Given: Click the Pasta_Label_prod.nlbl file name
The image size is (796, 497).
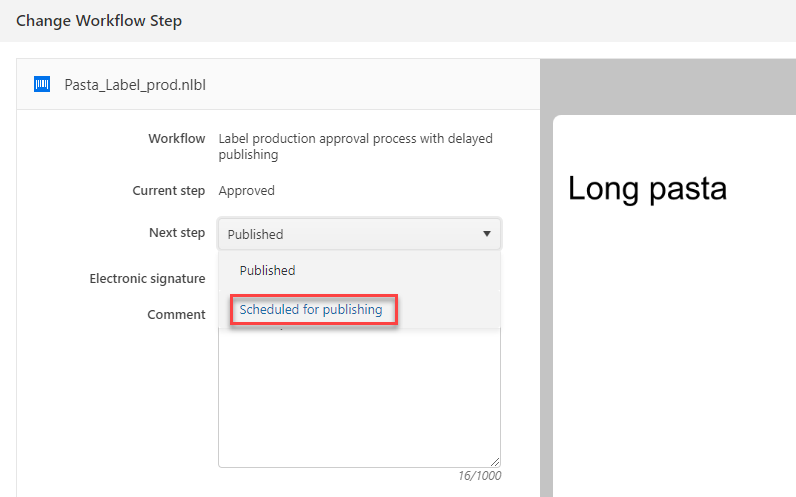Looking at the screenshot, I should tap(135, 85).
